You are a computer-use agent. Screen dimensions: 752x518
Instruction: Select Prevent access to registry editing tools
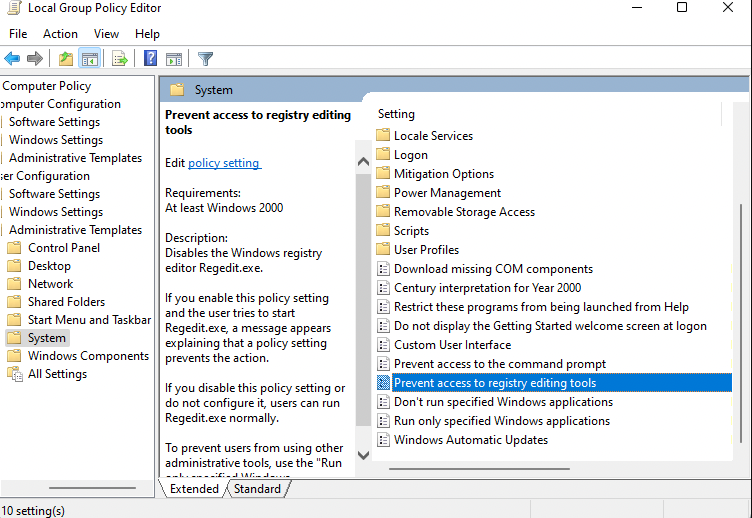[x=562, y=382]
